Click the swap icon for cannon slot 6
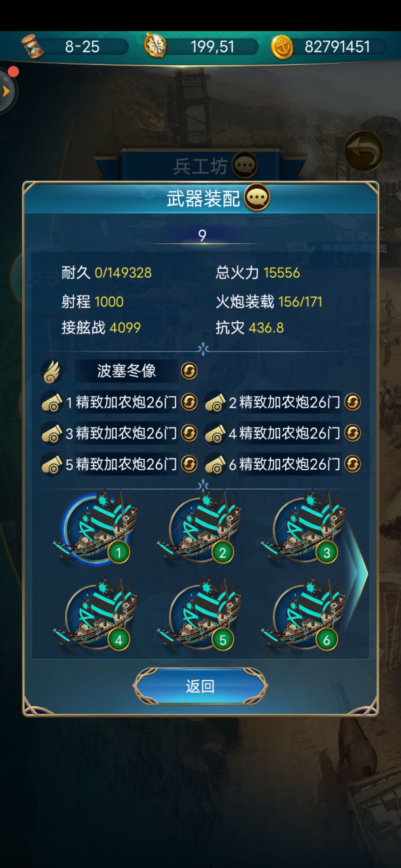Screen dimensions: 401x868 (x=352, y=464)
